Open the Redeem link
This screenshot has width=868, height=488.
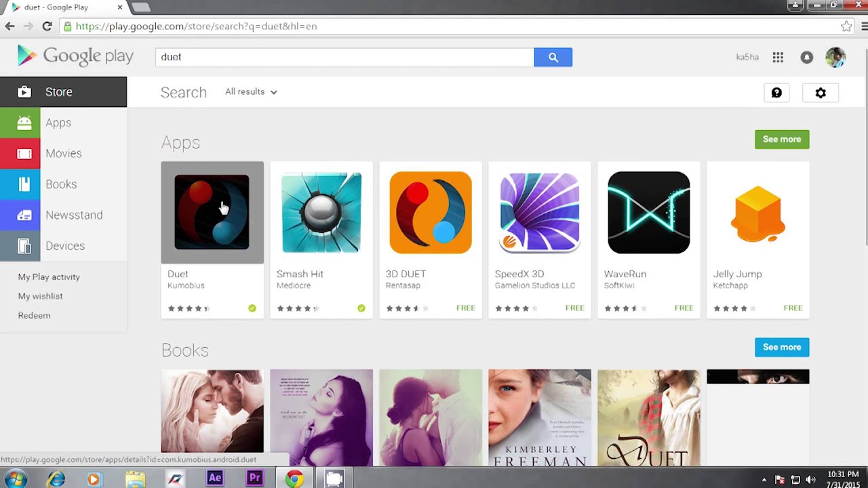coord(34,315)
